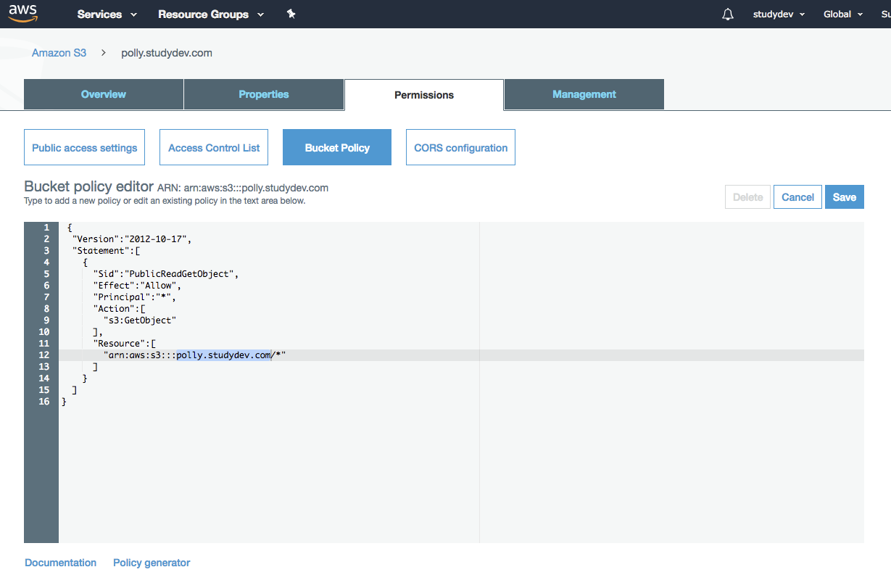Click the pin shortcut icon in navbar

(291, 14)
